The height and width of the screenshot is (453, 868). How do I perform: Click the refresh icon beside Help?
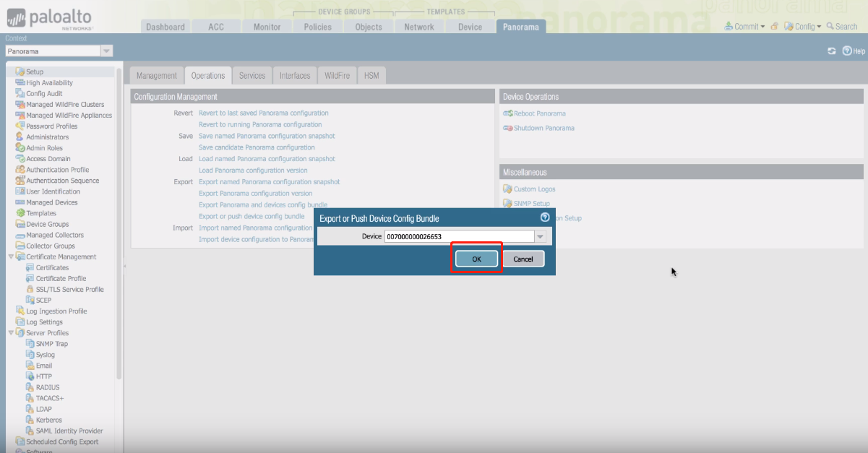tap(831, 51)
